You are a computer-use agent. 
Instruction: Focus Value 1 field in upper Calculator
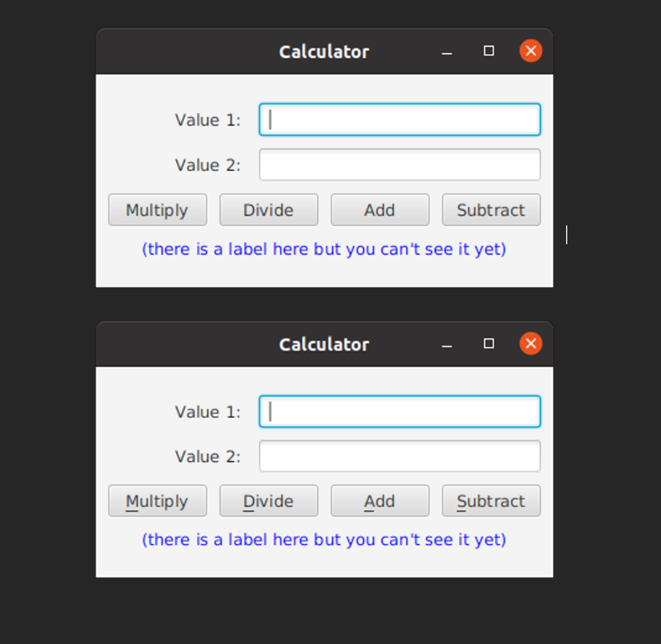click(x=400, y=119)
